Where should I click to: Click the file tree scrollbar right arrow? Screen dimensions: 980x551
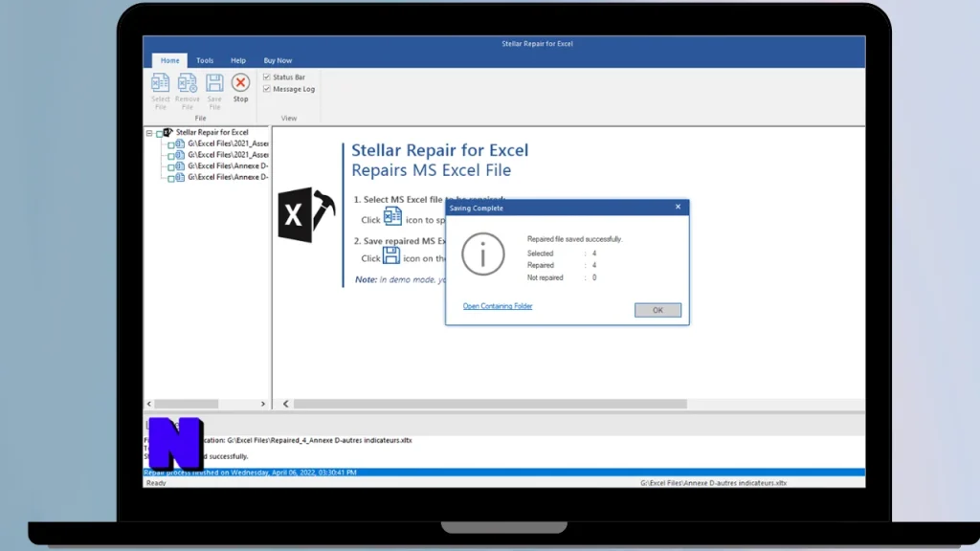click(x=262, y=405)
